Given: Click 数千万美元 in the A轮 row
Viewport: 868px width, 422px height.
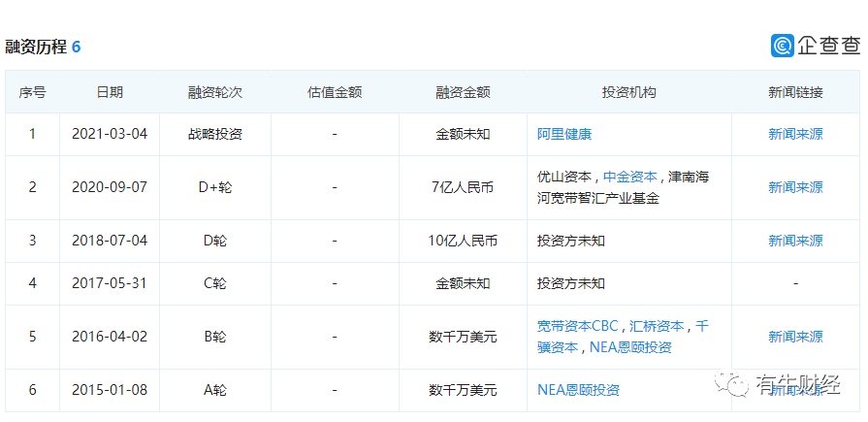Looking at the screenshot, I should pos(463,390).
